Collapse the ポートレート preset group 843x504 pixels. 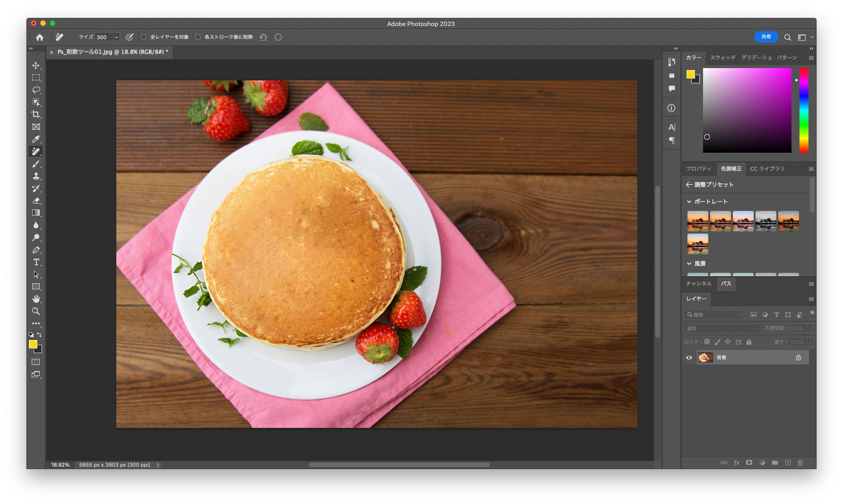(689, 201)
